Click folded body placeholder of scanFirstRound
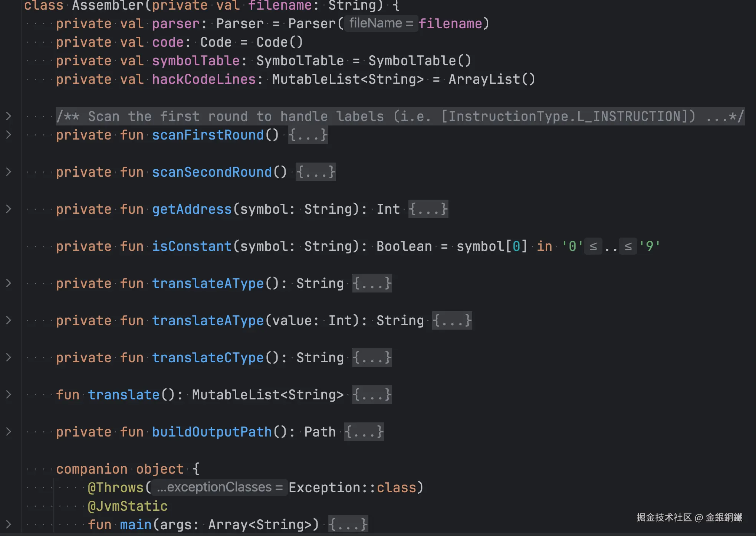 (x=308, y=135)
